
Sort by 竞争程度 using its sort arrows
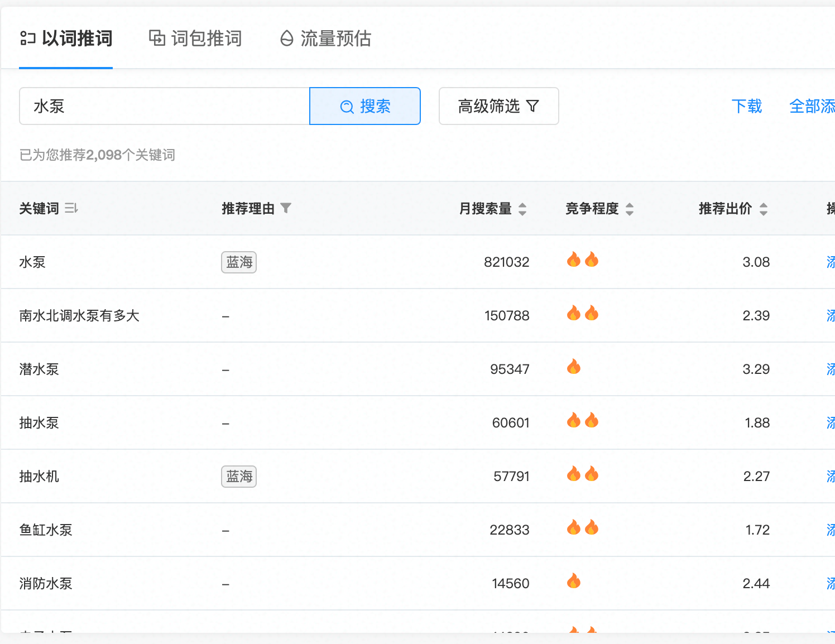point(630,209)
